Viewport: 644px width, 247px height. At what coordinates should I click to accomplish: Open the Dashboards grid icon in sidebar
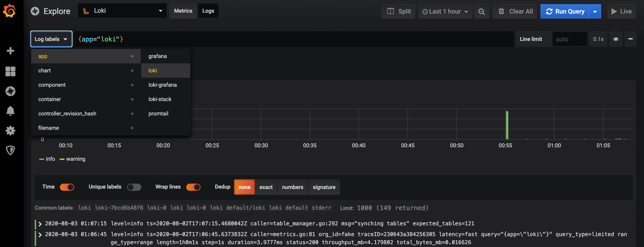[10, 71]
